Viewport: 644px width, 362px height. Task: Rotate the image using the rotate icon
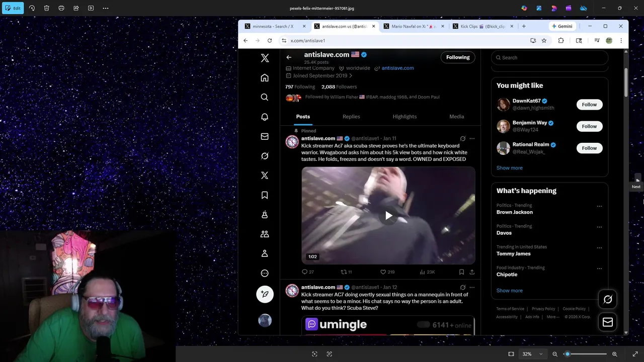pos(32,8)
